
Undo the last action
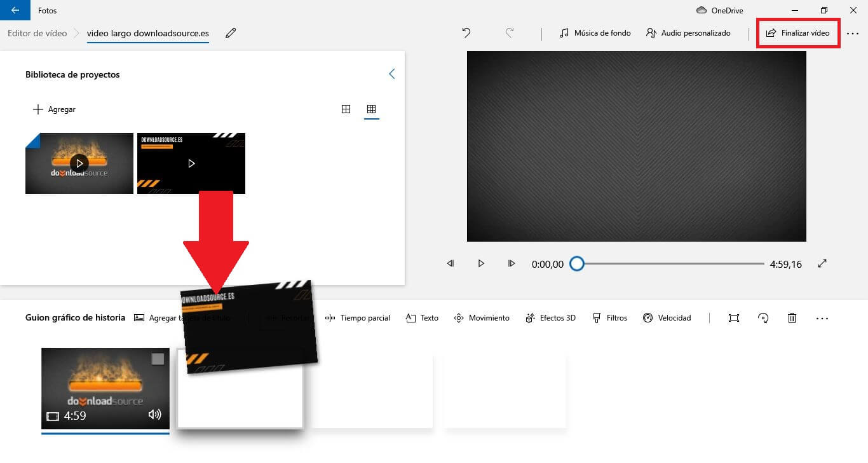click(466, 33)
